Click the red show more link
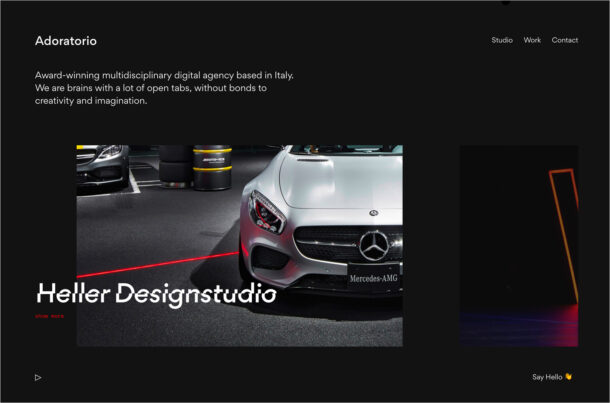Screen dimensions: 610x403 coord(49,316)
